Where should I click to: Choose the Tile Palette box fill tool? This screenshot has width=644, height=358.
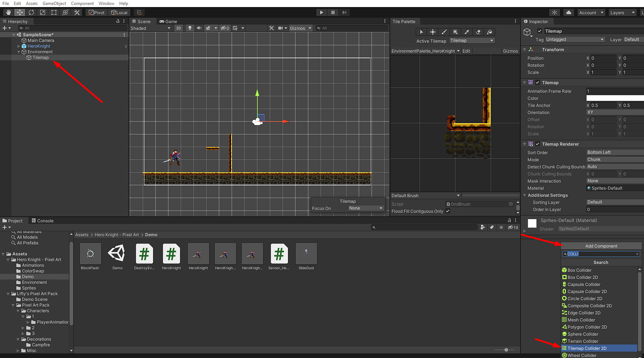click(x=456, y=32)
